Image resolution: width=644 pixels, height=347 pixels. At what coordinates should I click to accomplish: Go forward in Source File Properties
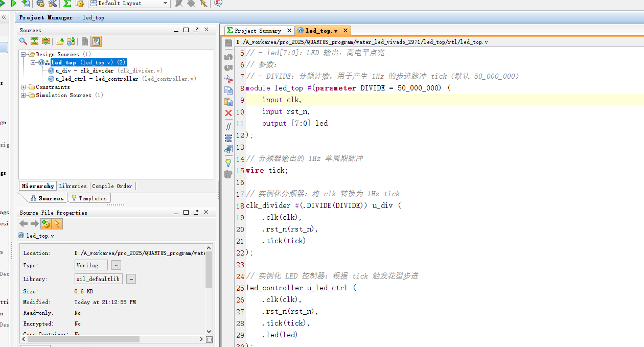(34, 224)
